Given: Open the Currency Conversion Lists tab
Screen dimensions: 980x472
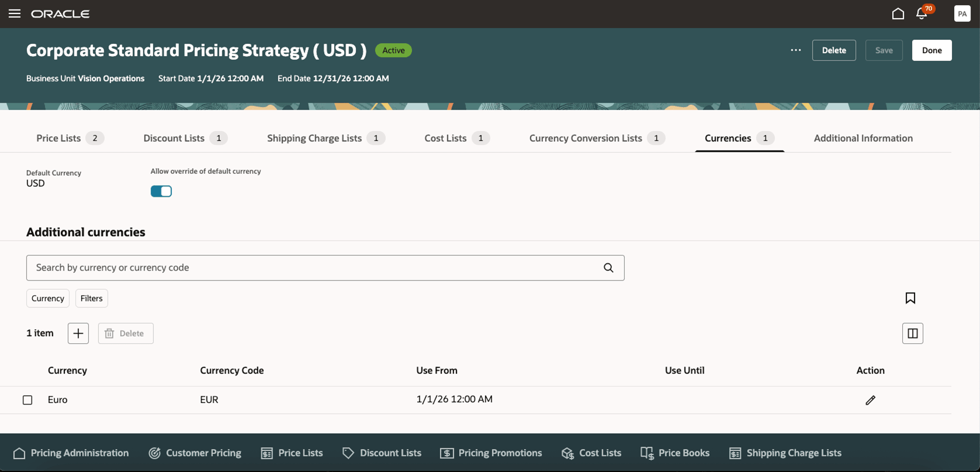Looking at the screenshot, I should 597,138.
